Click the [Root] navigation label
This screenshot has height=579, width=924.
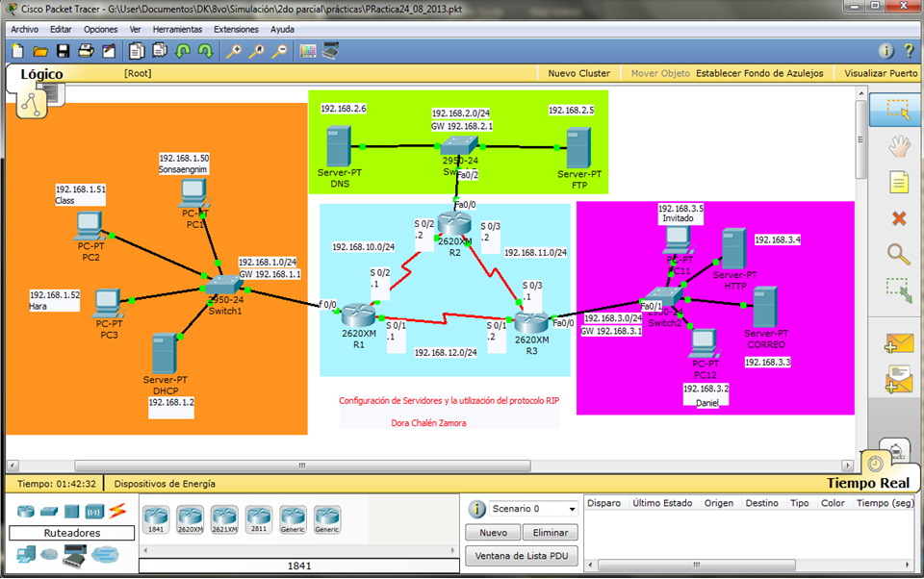point(138,73)
